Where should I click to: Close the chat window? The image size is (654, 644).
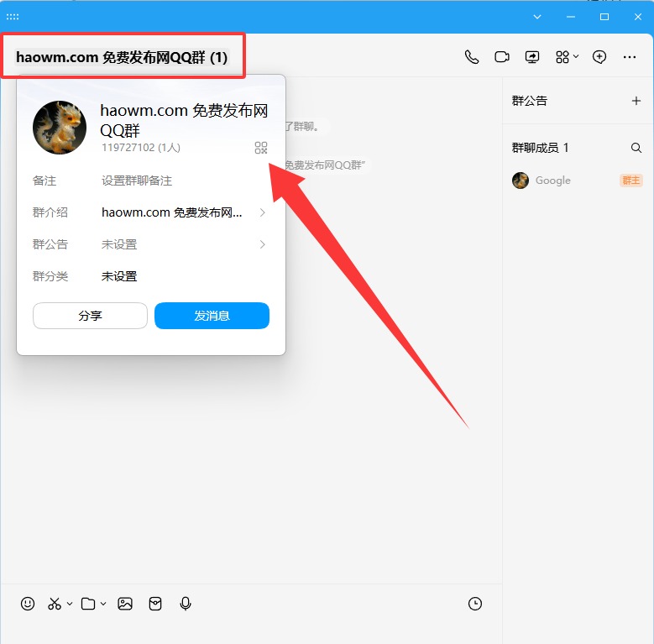(x=638, y=17)
